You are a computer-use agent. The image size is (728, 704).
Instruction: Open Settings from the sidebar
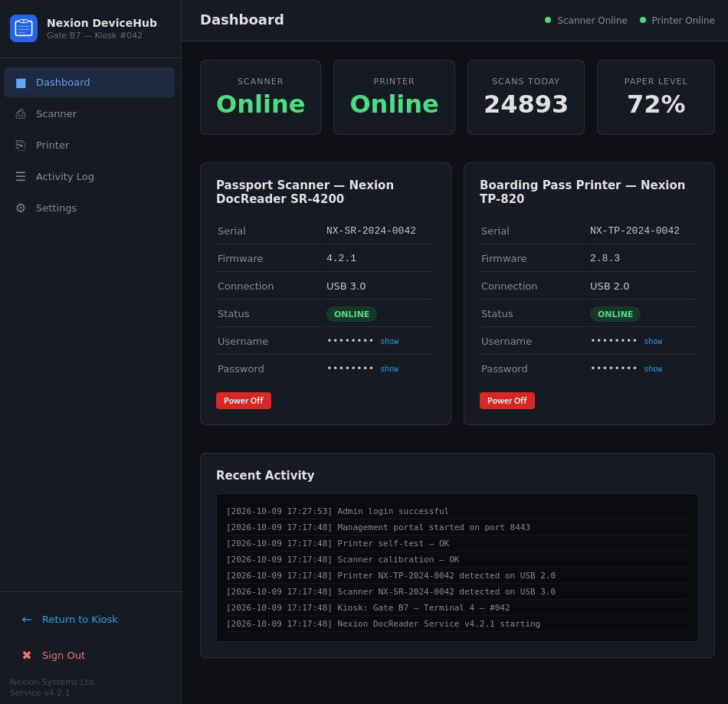point(89,208)
